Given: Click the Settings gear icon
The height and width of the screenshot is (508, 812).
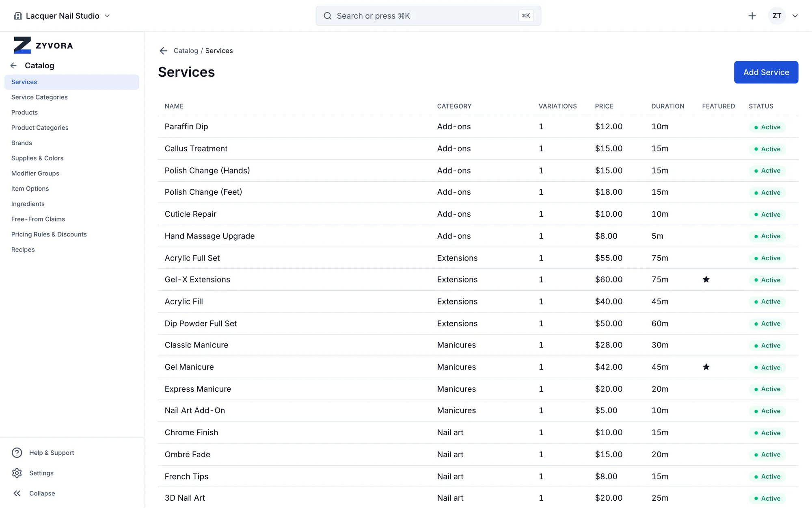Looking at the screenshot, I should click(x=17, y=473).
